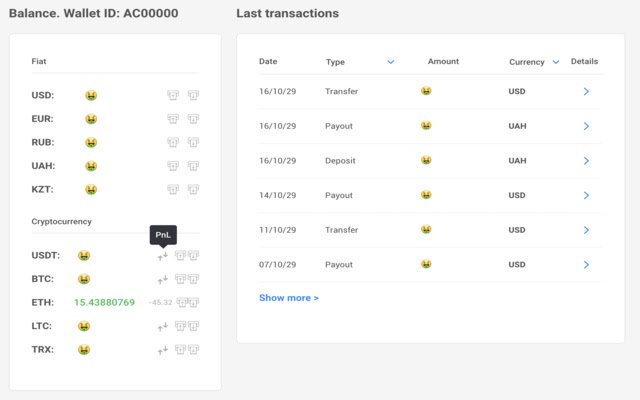
Task: Expand details of 11/10/29 Transfer transaction
Action: coord(586,230)
